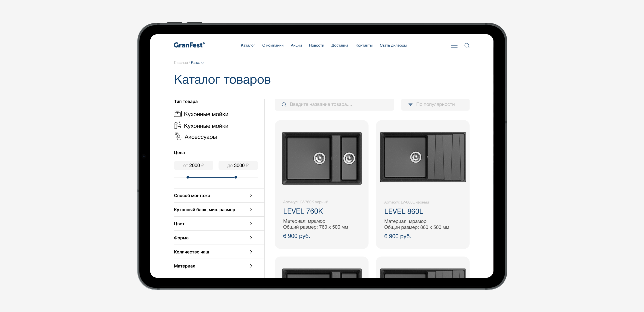This screenshot has width=644, height=312.
Task: Click the Тип товара label
Action: click(x=186, y=101)
